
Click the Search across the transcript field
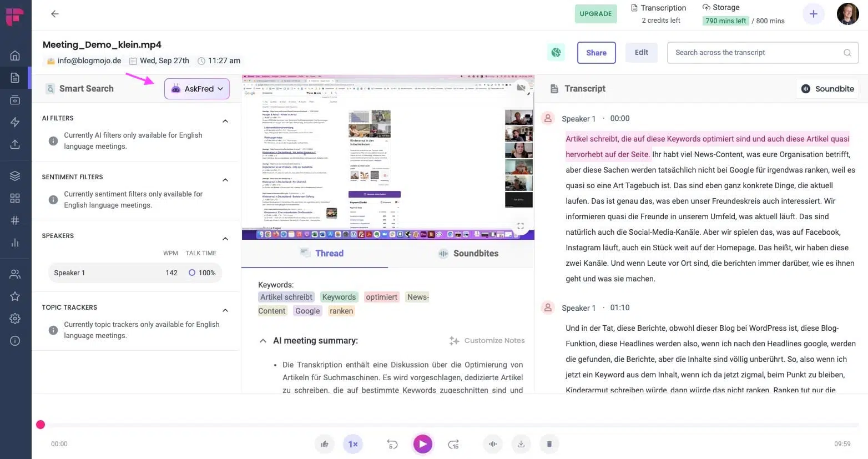coord(763,53)
